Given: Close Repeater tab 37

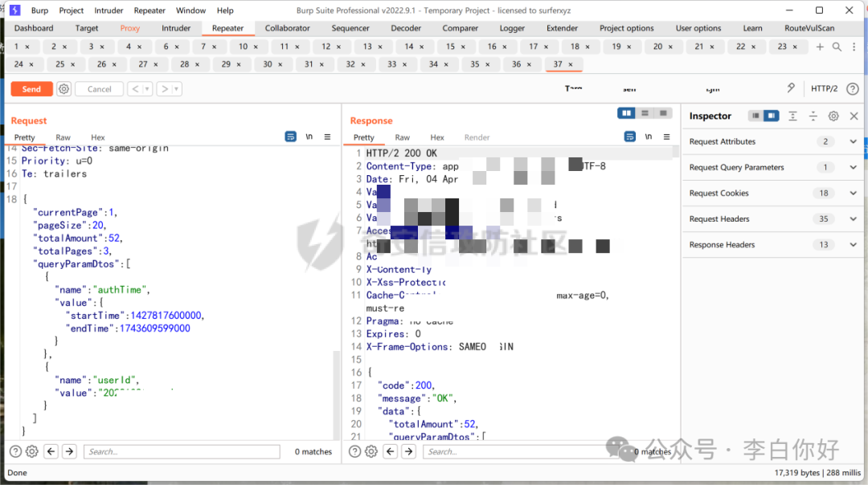Looking at the screenshot, I should click(571, 65).
